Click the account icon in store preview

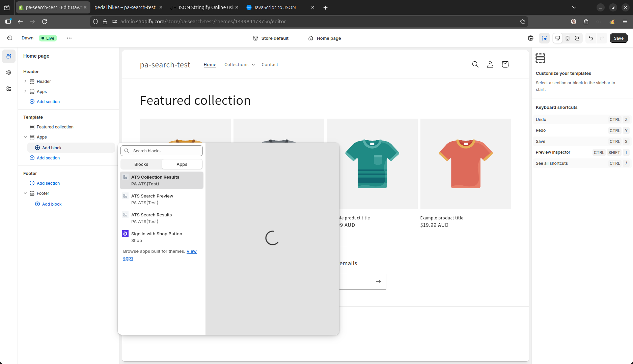pyautogui.click(x=490, y=64)
